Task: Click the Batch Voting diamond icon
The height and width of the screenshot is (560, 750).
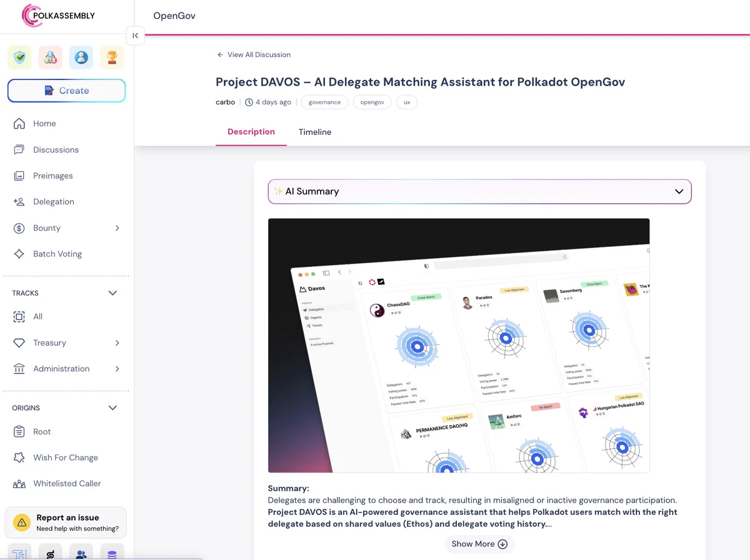Action: tap(19, 254)
